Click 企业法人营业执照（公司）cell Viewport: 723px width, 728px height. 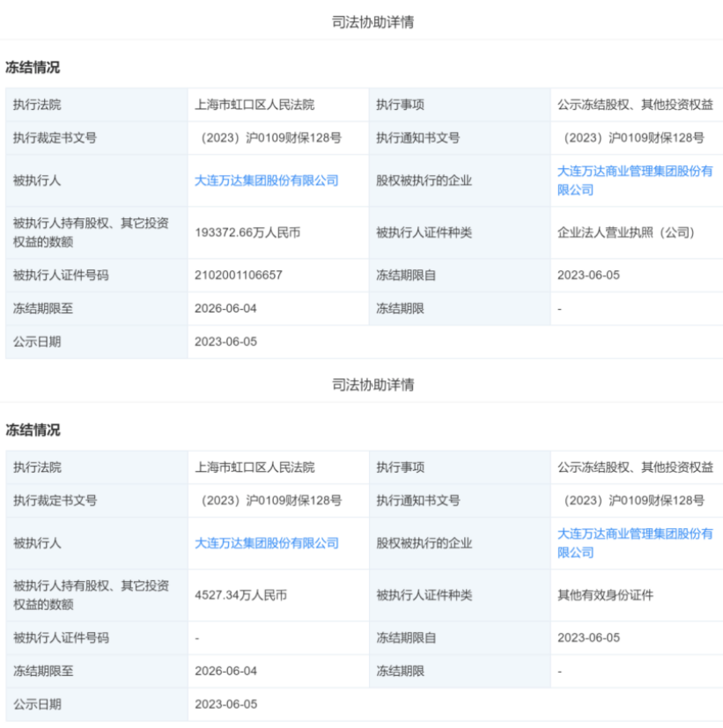pyautogui.click(x=626, y=232)
